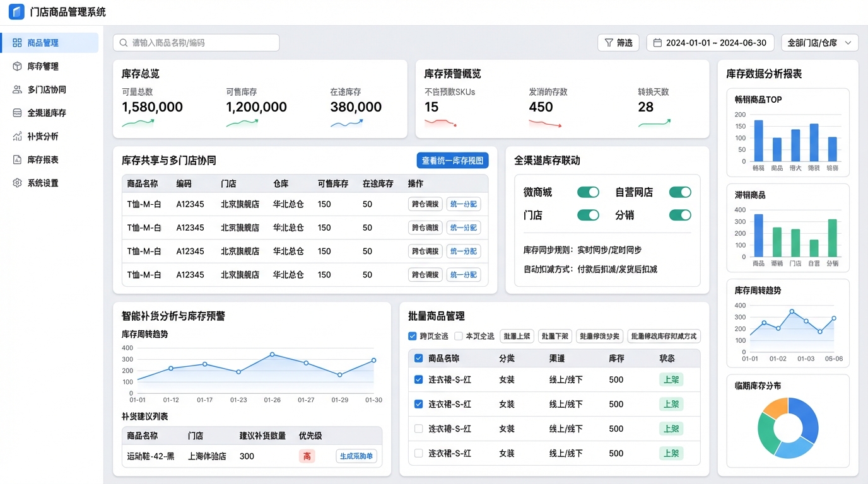Open the 全部门店/仓库 dropdown
Viewport: 868px width, 484px height.
(819, 43)
